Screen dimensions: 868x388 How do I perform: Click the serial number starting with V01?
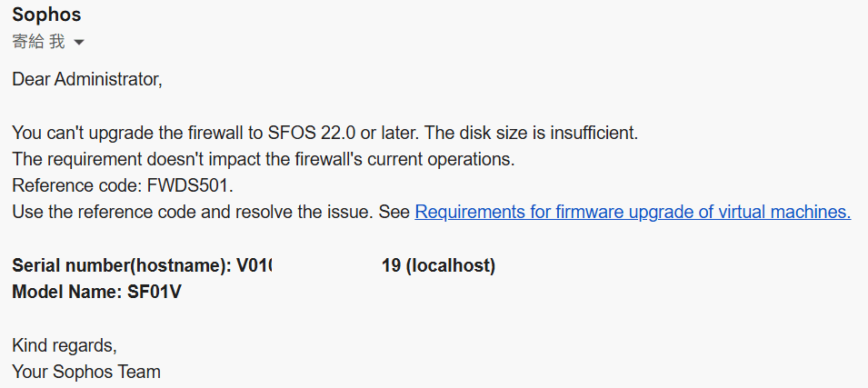(255, 265)
